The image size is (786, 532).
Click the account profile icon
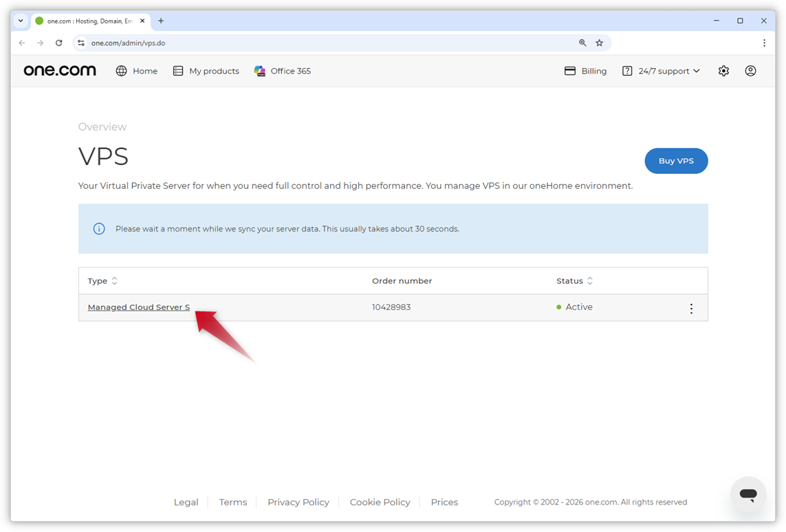(750, 70)
